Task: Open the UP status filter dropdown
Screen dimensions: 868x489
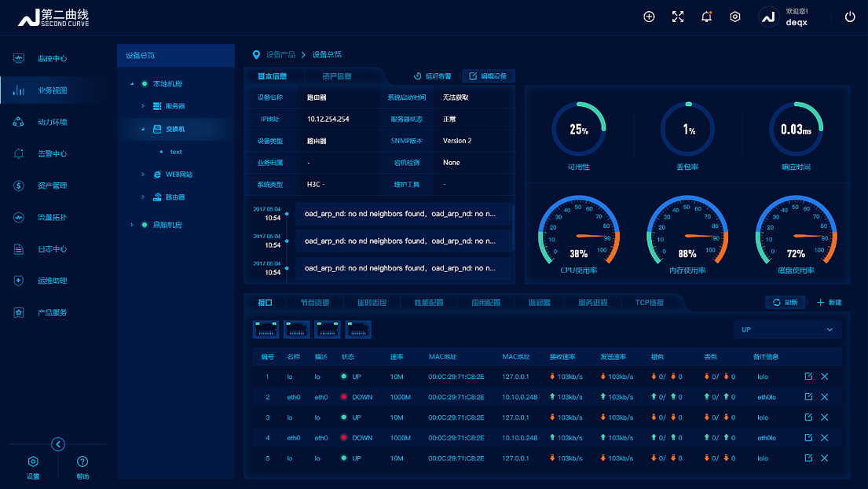Action: click(x=786, y=329)
